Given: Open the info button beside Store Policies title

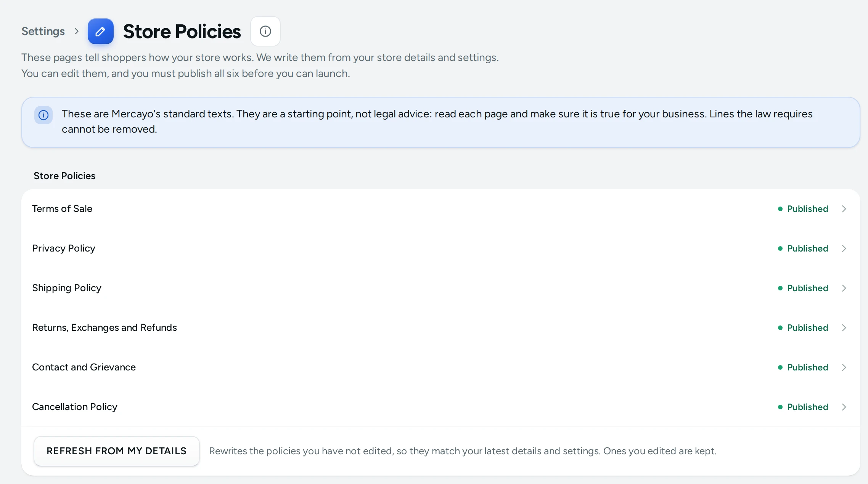Looking at the screenshot, I should 265,31.
